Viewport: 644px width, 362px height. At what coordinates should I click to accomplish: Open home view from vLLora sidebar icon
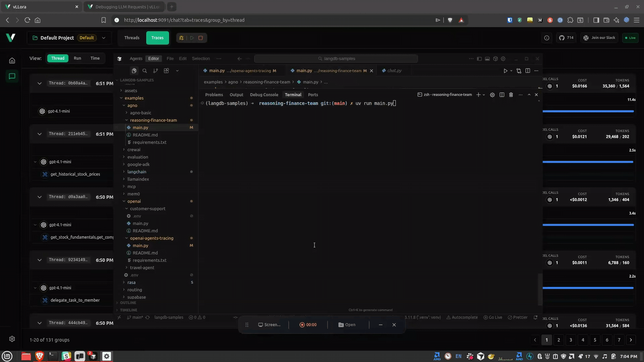click(12, 60)
